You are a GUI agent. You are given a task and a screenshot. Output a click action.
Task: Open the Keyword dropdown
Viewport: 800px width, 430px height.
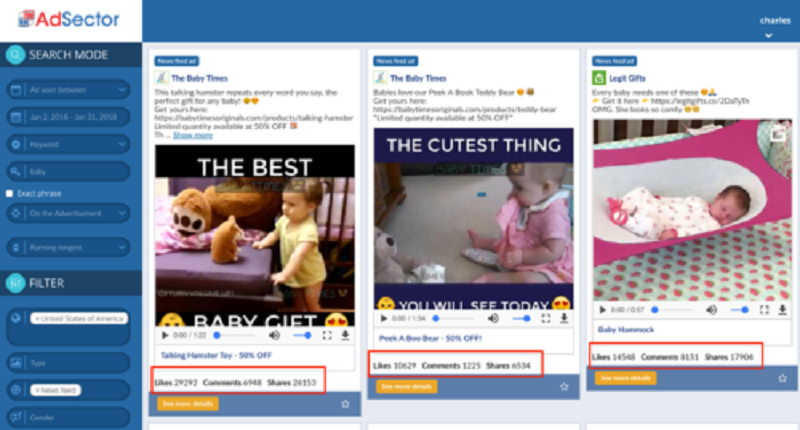click(x=68, y=144)
